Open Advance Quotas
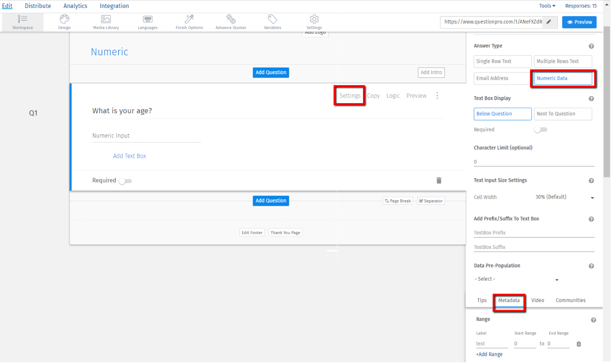 coord(230,22)
